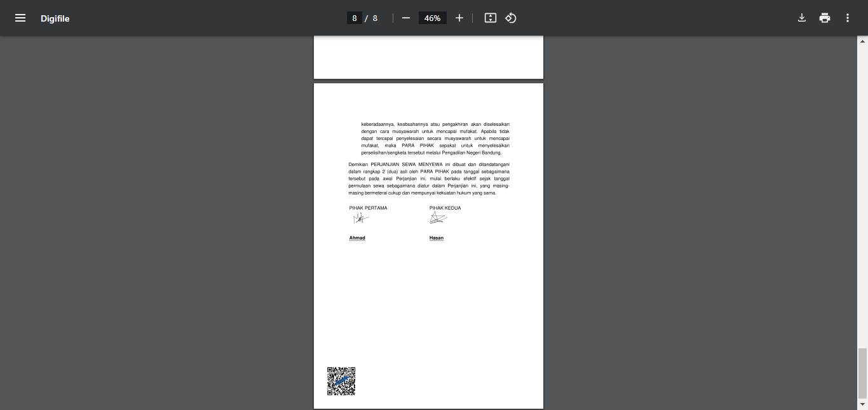The width and height of the screenshot is (868, 410).
Task: Download the PDF file
Action: pyautogui.click(x=802, y=18)
